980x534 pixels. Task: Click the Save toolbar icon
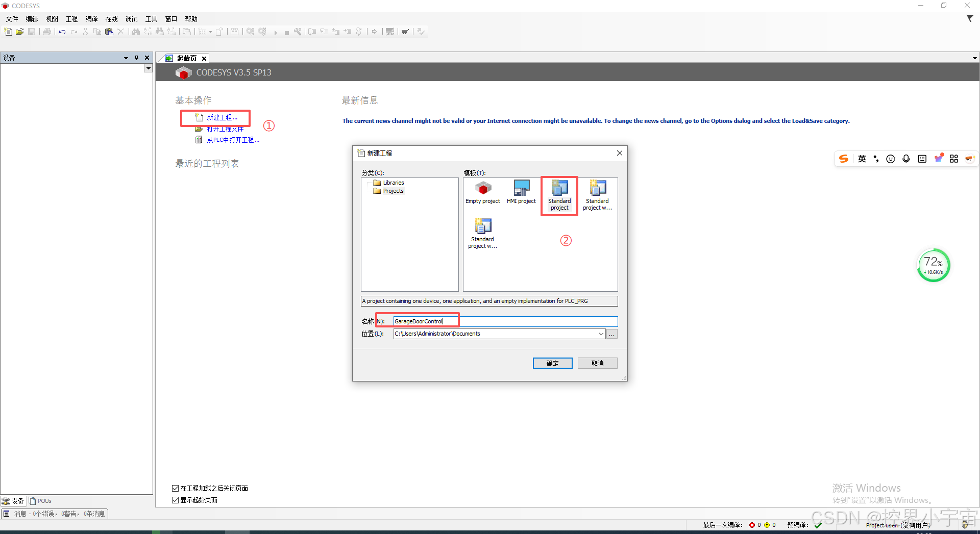coord(32,32)
